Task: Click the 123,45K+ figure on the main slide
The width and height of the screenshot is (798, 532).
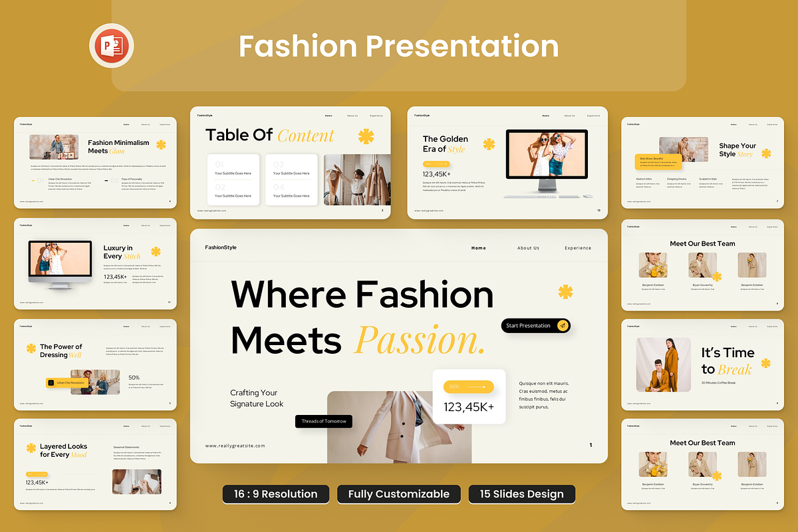Action: [469, 407]
